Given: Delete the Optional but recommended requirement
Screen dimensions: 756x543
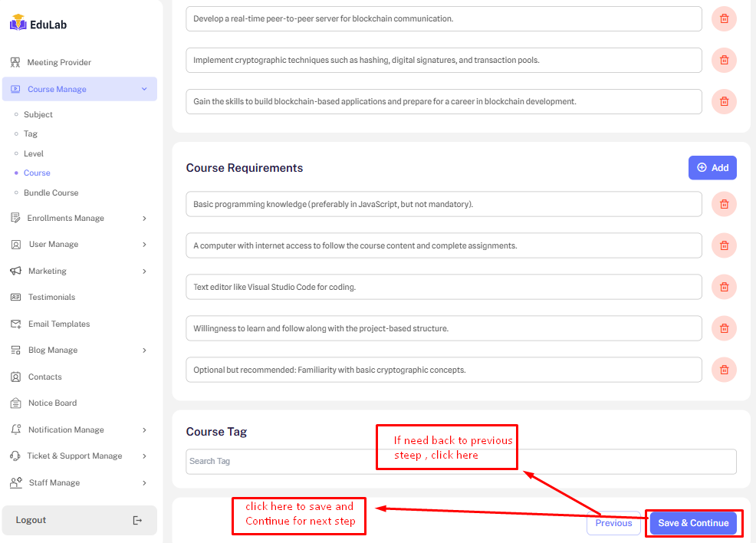Looking at the screenshot, I should pyautogui.click(x=724, y=370).
